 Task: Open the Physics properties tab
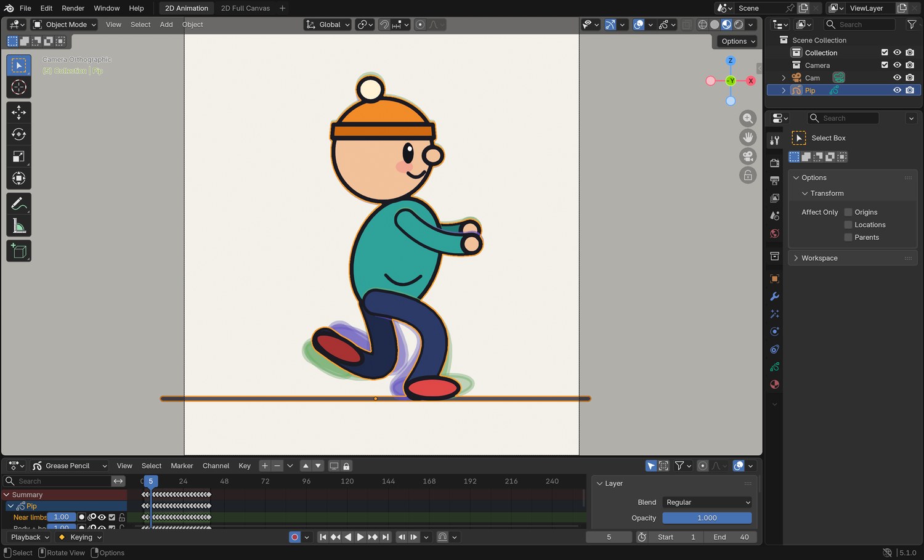click(775, 331)
